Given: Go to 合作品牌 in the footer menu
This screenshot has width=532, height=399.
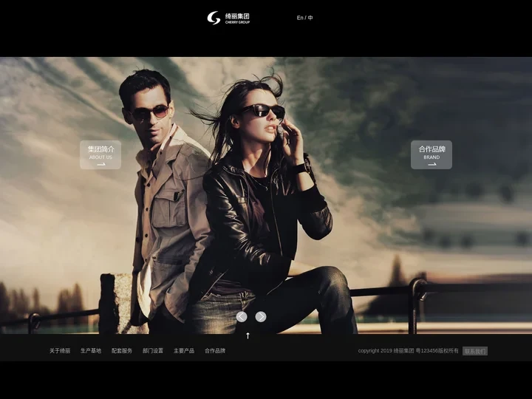Looking at the screenshot, I should click(x=215, y=351).
